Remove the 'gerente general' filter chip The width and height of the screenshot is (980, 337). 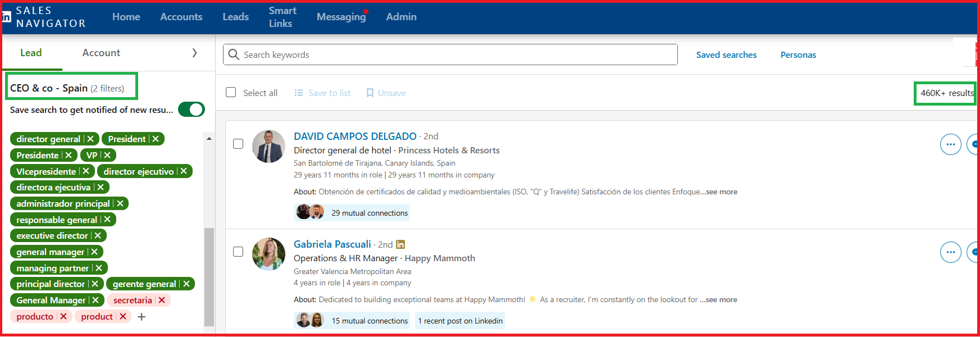click(186, 284)
